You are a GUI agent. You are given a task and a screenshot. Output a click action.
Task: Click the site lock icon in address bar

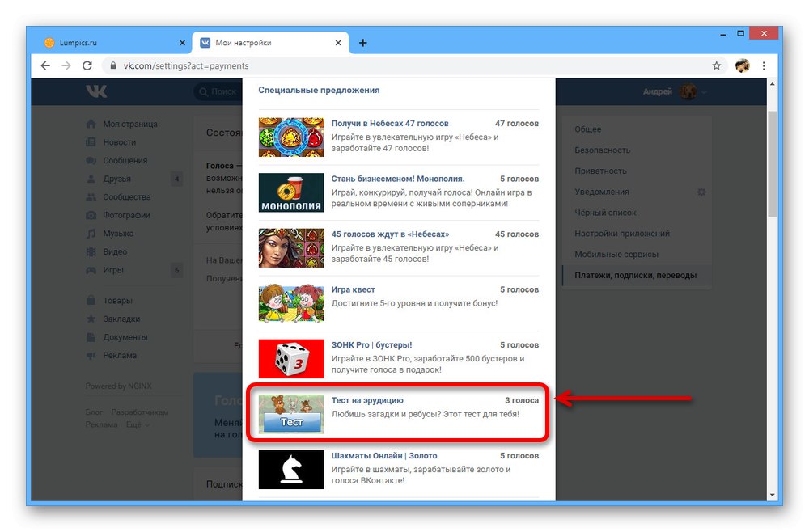coord(113,65)
